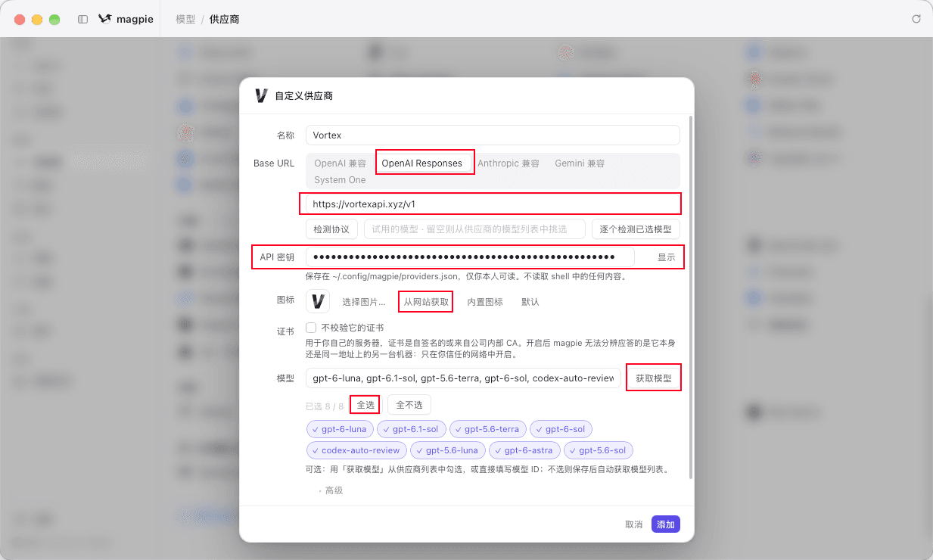Focus the 名称 field containing Vortex
The height and width of the screenshot is (560, 933).
(493, 135)
